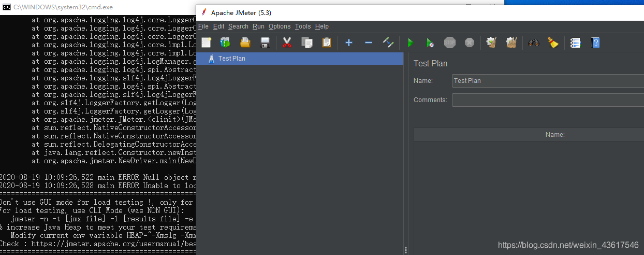The width and height of the screenshot is (644, 255).
Task: Click the Shutdown test icon
Action: (470, 42)
